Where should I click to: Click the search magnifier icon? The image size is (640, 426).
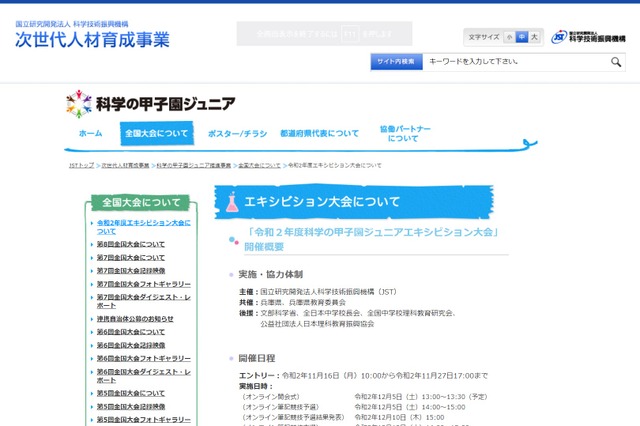tap(616, 62)
